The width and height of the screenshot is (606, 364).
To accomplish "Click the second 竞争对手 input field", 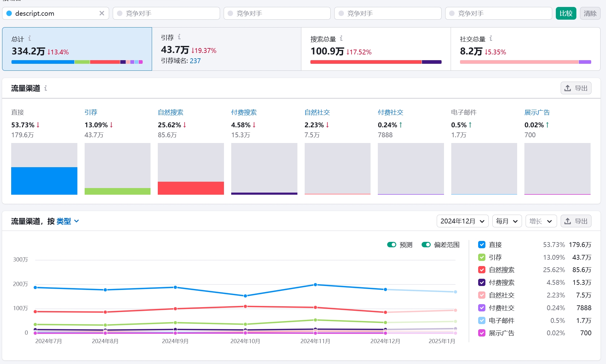I will point(277,13).
